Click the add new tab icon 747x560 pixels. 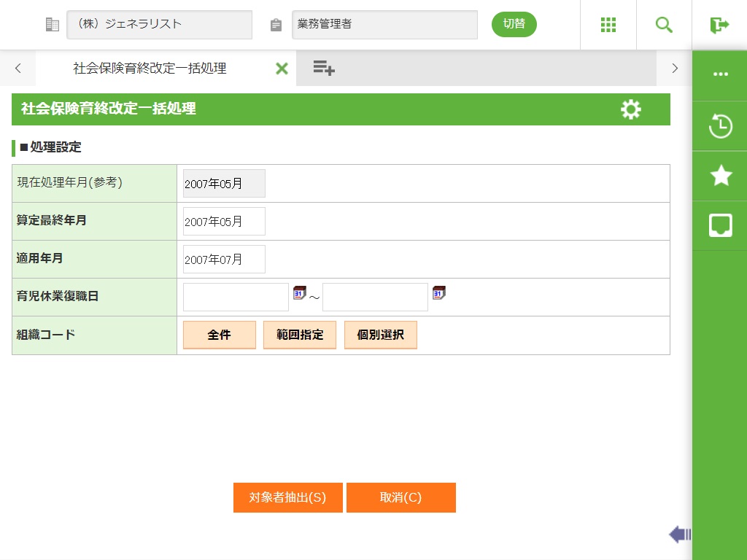pyautogui.click(x=323, y=69)
